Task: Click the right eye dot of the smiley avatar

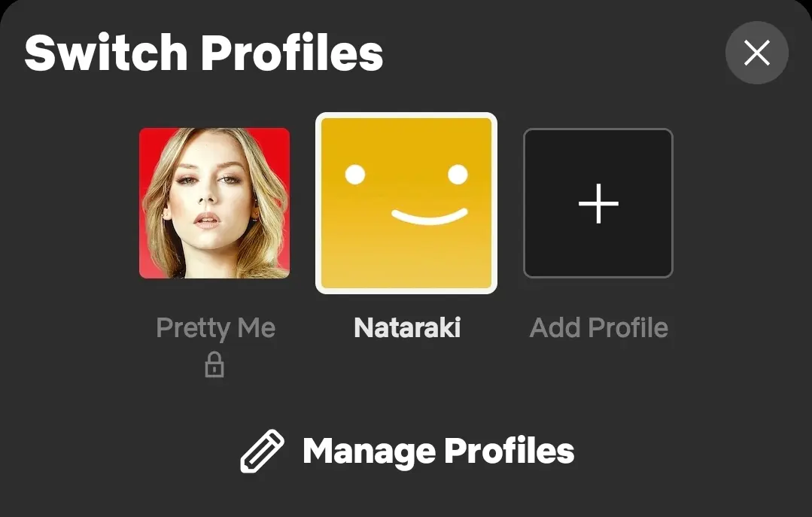Action: point(458,175)
